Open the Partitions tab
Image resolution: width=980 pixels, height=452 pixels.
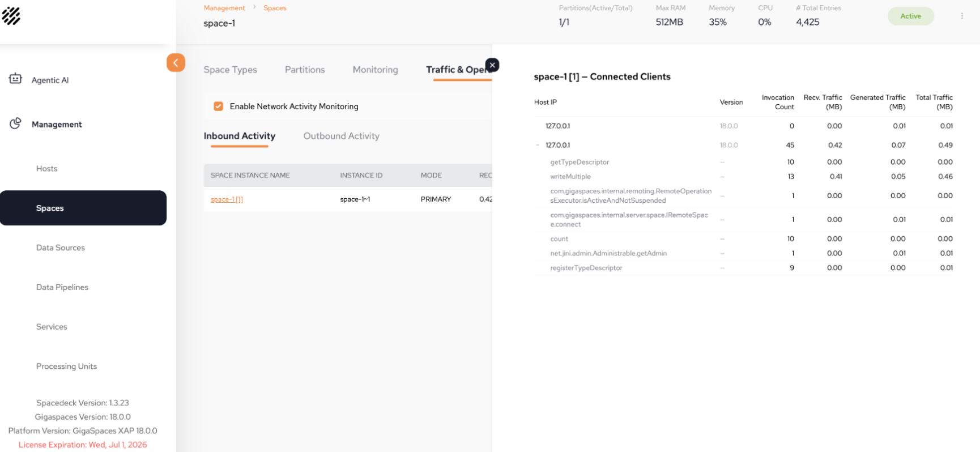(305, 70)
